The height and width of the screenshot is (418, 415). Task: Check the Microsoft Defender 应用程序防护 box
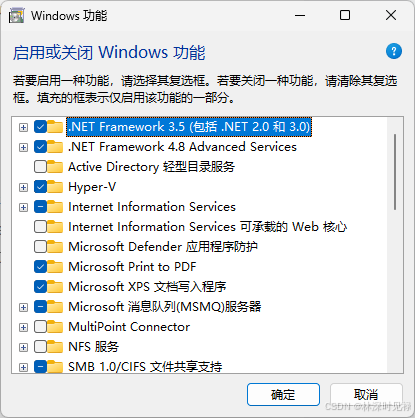(40, 247)
